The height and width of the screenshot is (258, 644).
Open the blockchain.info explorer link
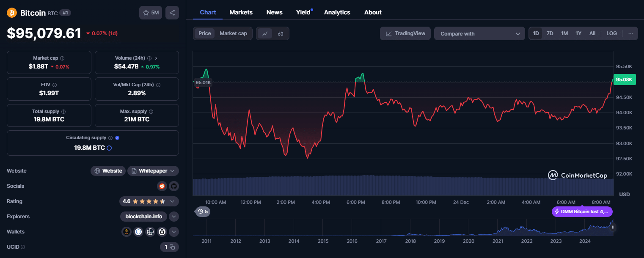tap(144, 217)
